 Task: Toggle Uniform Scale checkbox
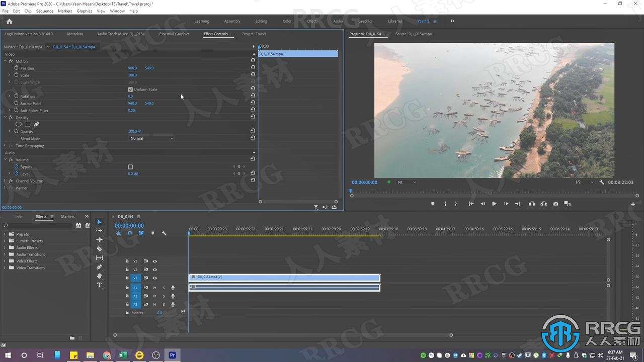coord(131,89)
